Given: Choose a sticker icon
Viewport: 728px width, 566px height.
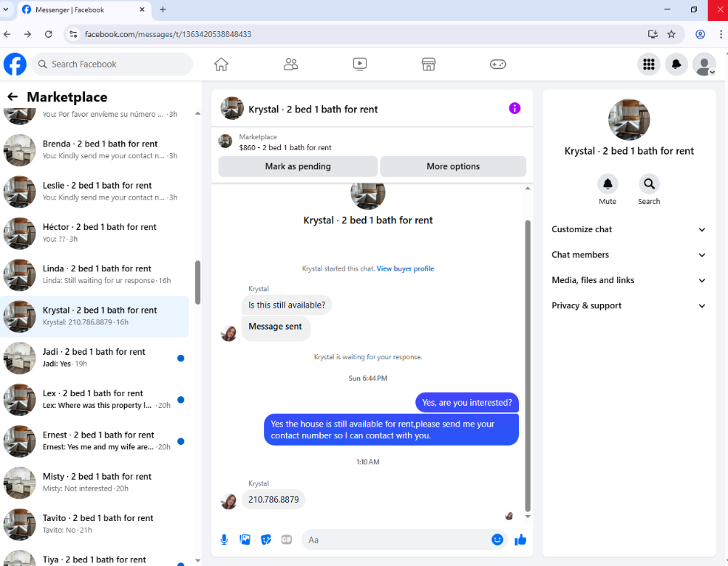Looking at the screenshot, I should click(x=266, y=540).
